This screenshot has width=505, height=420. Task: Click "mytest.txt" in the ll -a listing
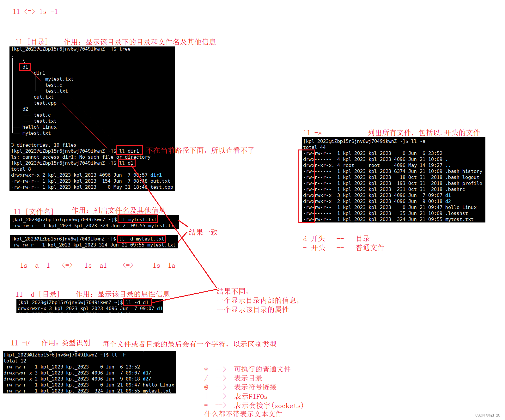pyautogui.click(x=459, y=219)
